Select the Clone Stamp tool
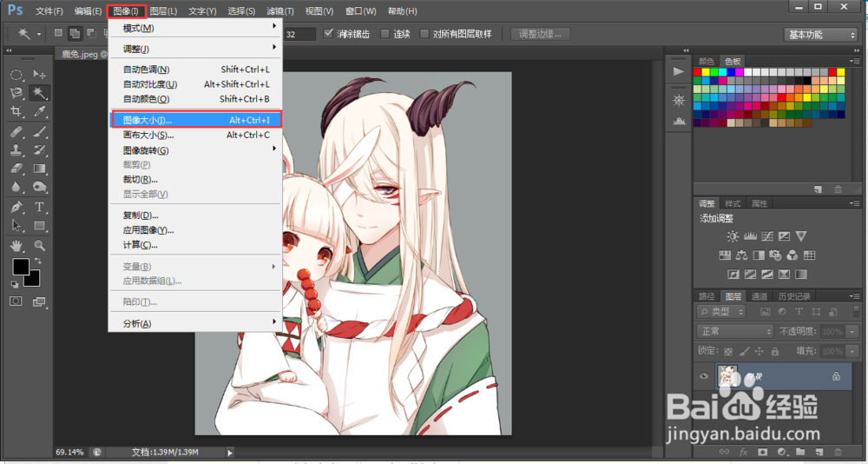The width and height of the screenshot is (868, 464). click(16, 150)
